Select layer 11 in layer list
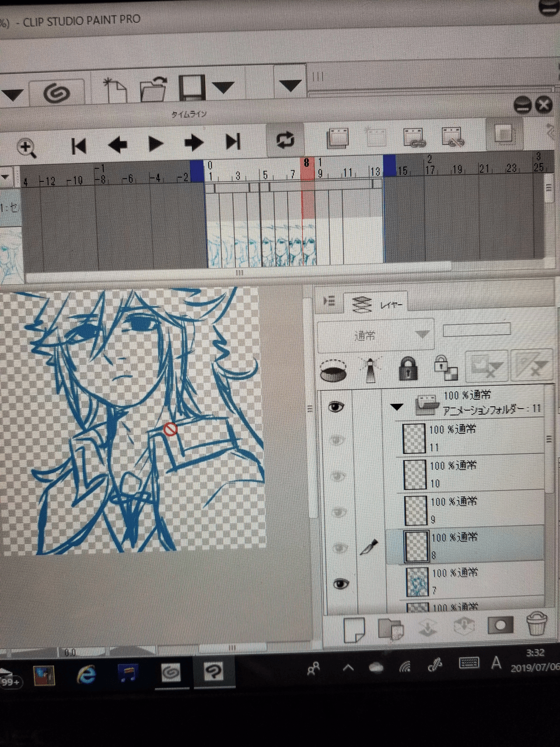The width and height of the screenshot is (560, 747). (473, 438)
